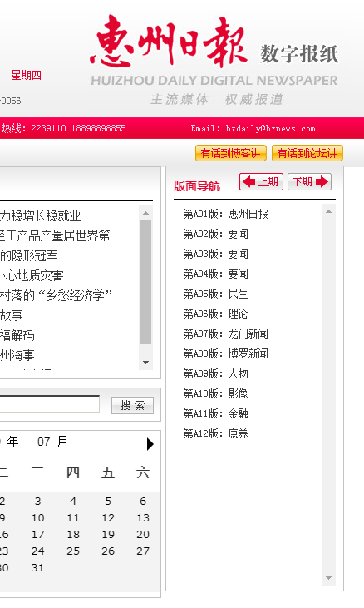This screenshot has height=608, width=364.
Task: Select calendar date 12
Action: [108, 517]
